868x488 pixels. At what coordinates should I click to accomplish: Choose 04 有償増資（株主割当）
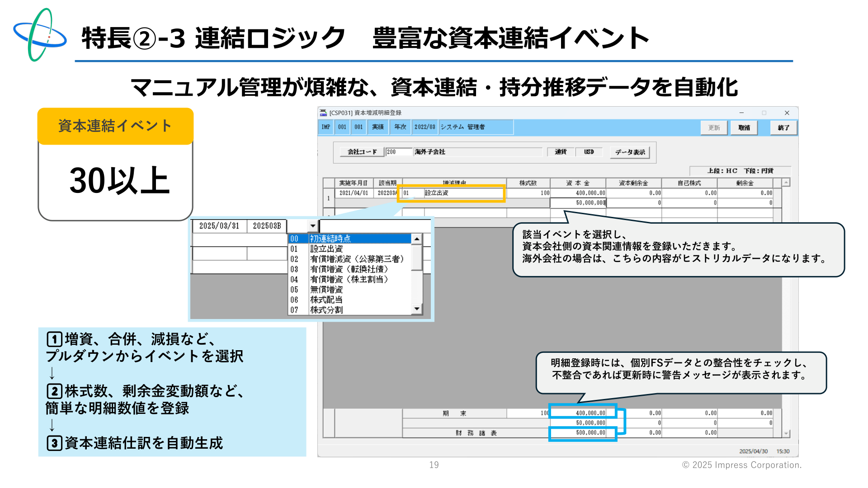350,279
